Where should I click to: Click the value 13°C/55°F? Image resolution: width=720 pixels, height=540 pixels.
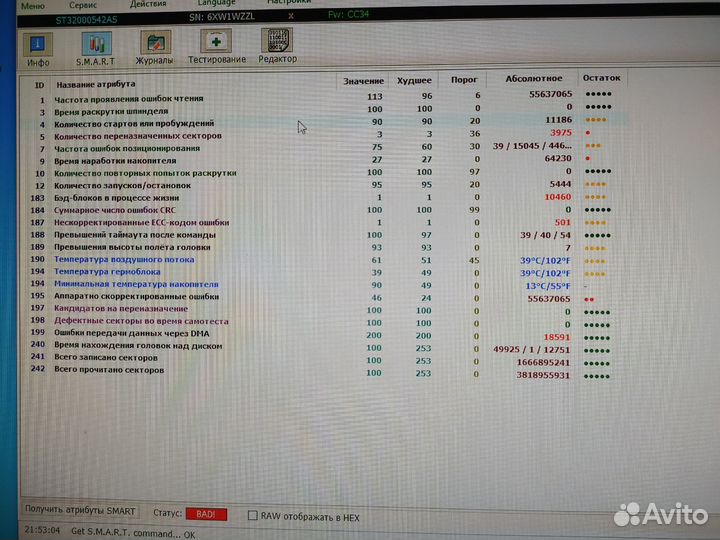548,286
